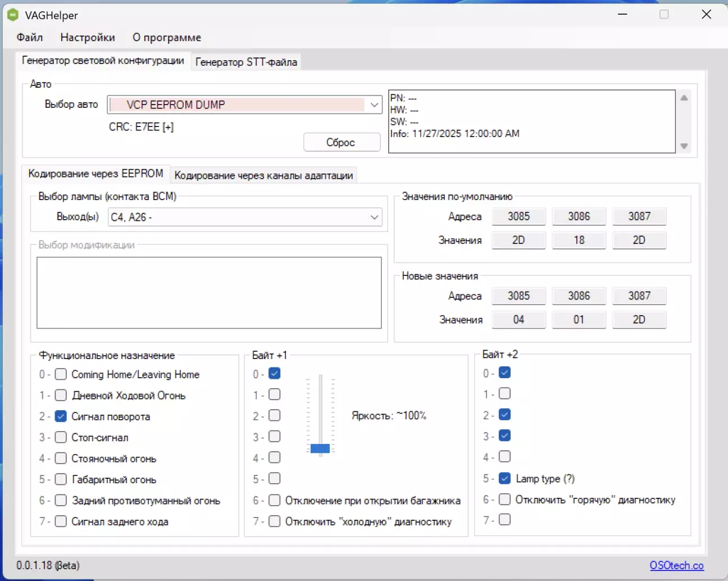Click the brightness slider thumb

pyautogui.click(x=320, y=448)
